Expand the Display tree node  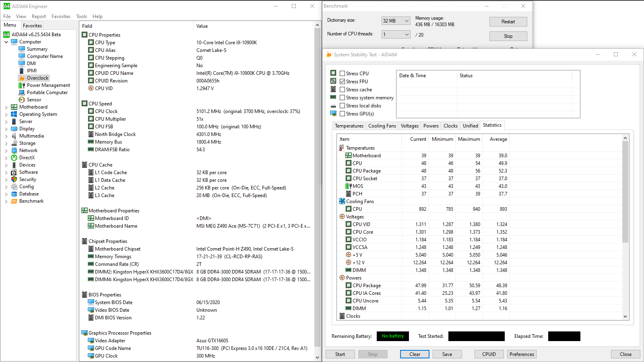point(6,129)
